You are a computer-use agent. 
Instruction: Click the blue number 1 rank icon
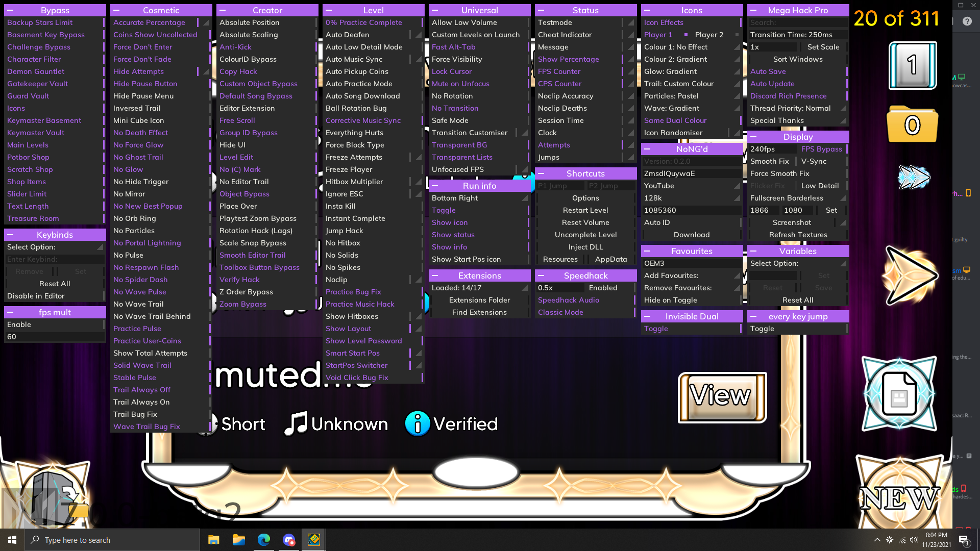pos(913,66)
